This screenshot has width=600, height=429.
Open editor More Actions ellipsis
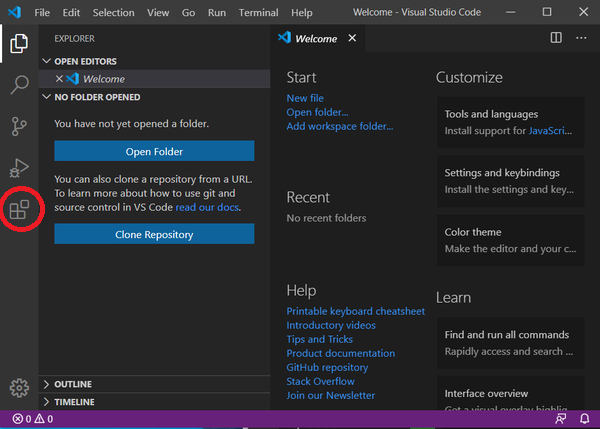[x=582, y=38]
